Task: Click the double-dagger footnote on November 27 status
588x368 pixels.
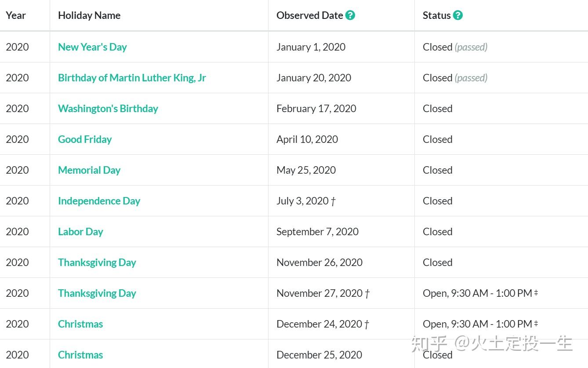Action: pyautogui.click(x=536, y=293)
